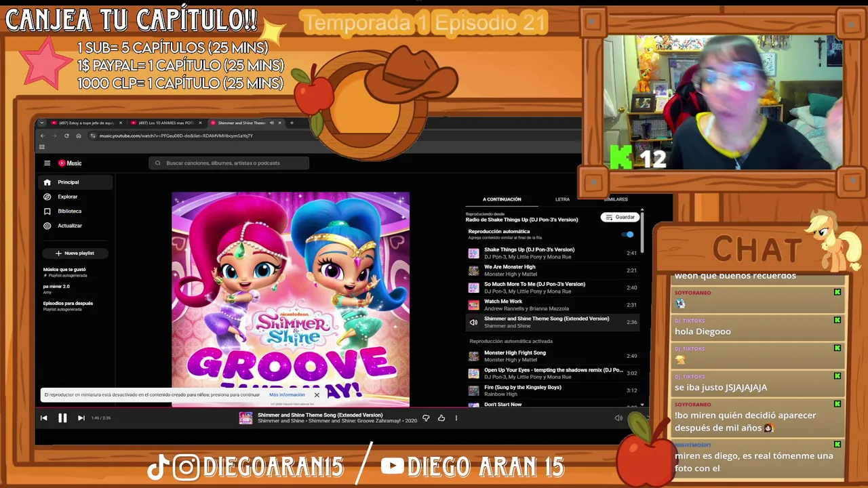Click the volume speaker icon in player bar

[618, 418]
